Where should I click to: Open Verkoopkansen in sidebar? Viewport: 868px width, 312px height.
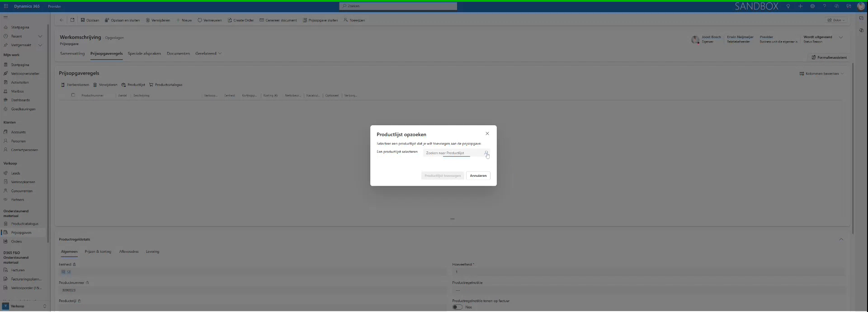click(x=23, y=182)
